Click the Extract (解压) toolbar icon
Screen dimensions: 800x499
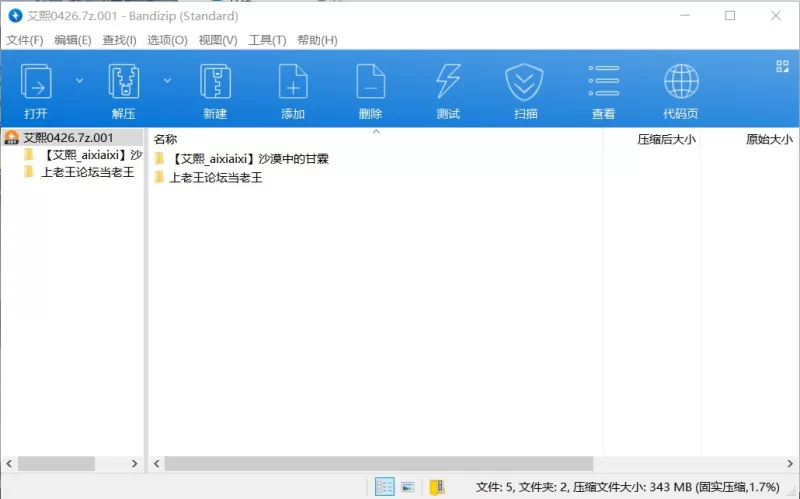click(x=123, y=82)
